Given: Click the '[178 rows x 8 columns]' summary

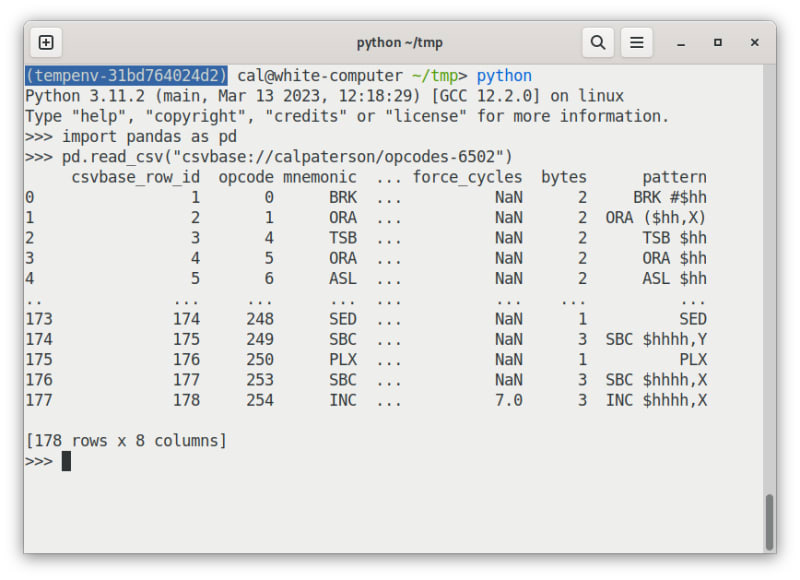Looking at the screenshot, I should click(x=126, y=441).
